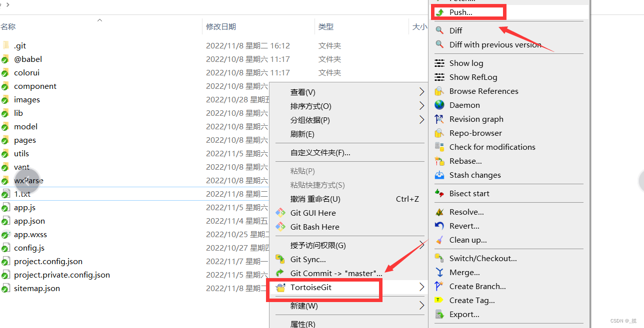Select the @babel folder
The image size is (644, 328).
pyautogui.click(x=28, y=59)
